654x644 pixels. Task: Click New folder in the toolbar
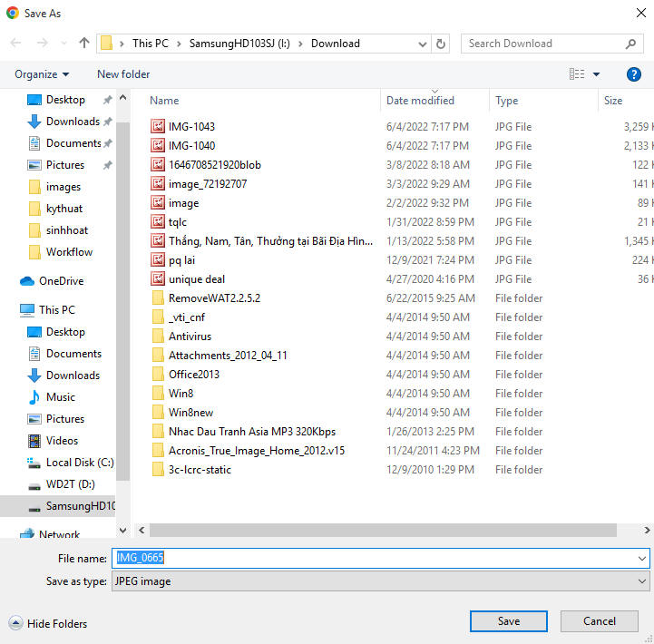pyautogui.click(x=123, y=74)
